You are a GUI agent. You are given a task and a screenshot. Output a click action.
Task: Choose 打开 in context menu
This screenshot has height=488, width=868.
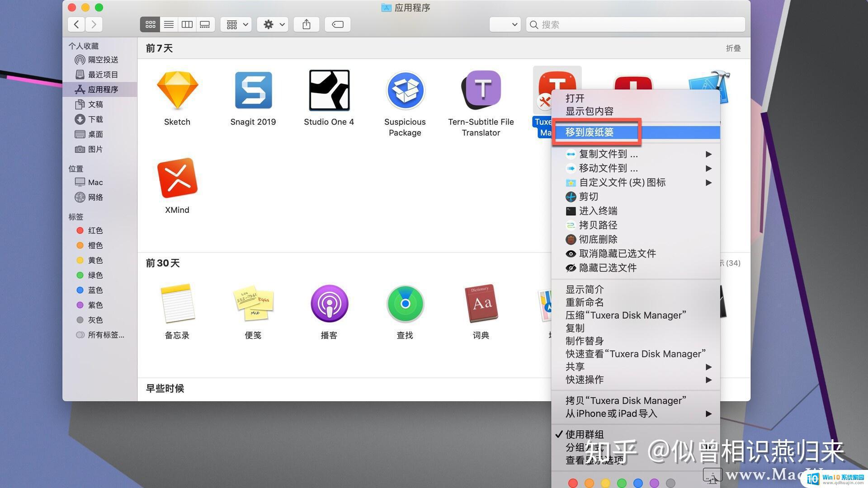pos(636,98)
